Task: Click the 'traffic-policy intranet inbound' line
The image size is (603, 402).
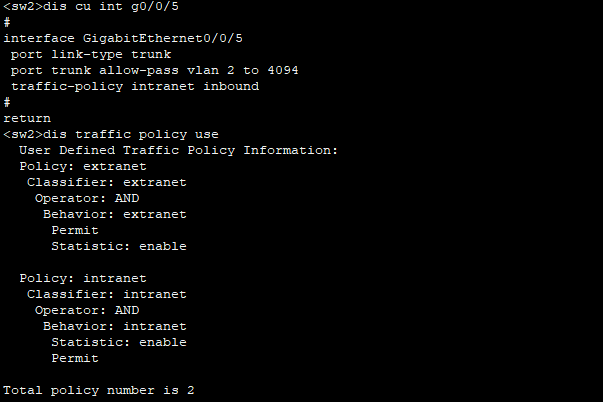Action: tap(135, 87)
